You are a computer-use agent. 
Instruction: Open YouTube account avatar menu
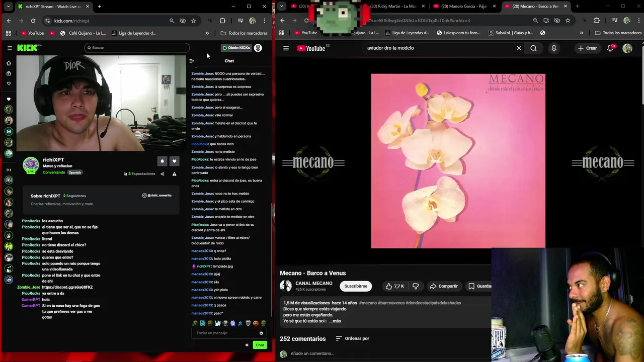627,48
